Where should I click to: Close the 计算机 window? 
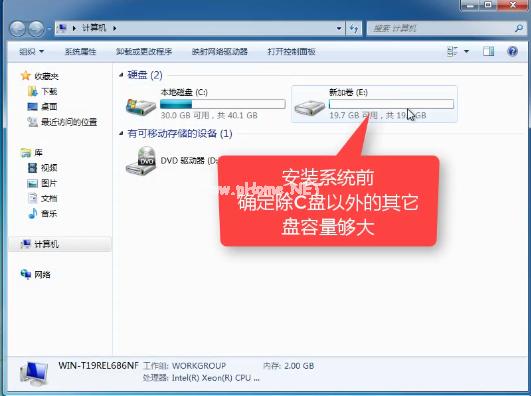coord(513,5)
